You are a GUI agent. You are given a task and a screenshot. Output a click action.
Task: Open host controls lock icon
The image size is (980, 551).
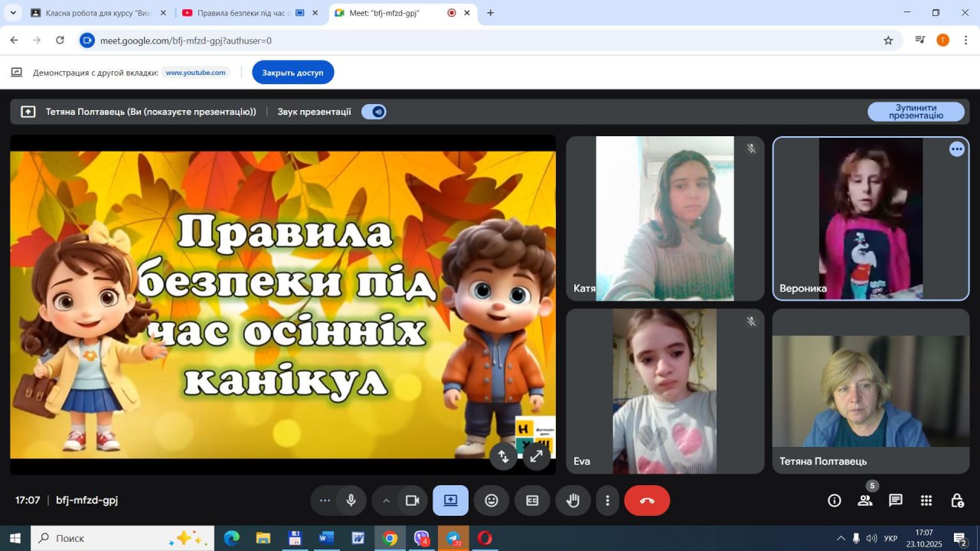957,500
